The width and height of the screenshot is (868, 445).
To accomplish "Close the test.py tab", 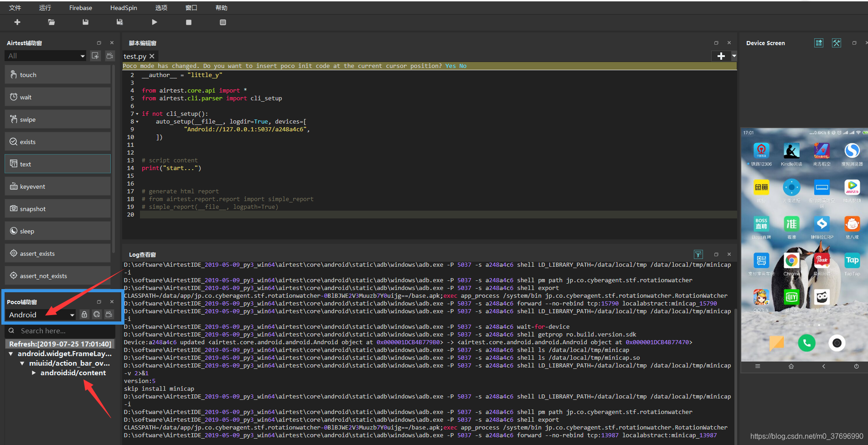I will click(152, 56).
